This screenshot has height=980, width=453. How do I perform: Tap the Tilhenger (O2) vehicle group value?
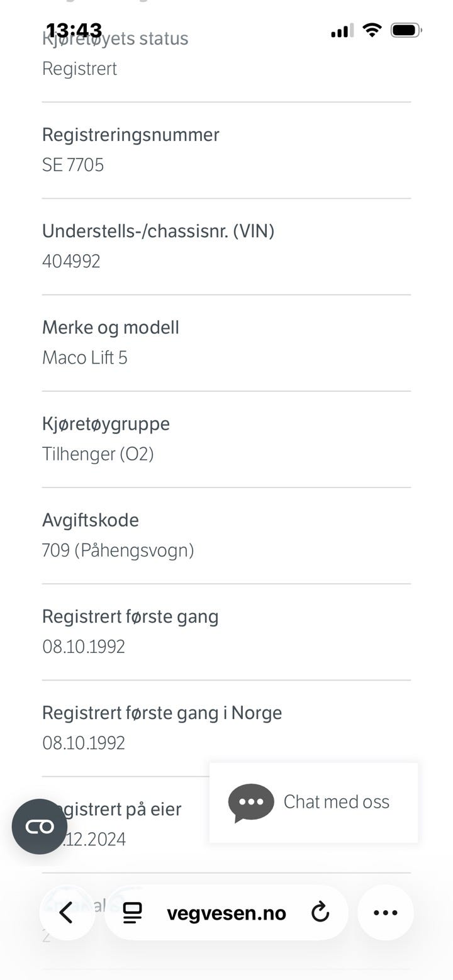(x=98, y=454)
